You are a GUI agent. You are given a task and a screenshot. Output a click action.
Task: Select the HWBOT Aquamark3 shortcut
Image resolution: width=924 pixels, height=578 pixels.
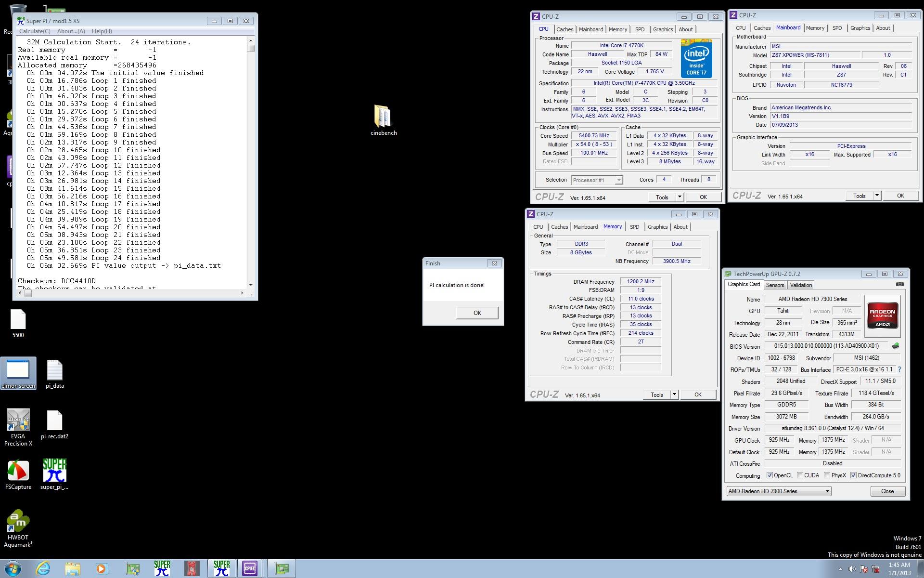point(18,528)
